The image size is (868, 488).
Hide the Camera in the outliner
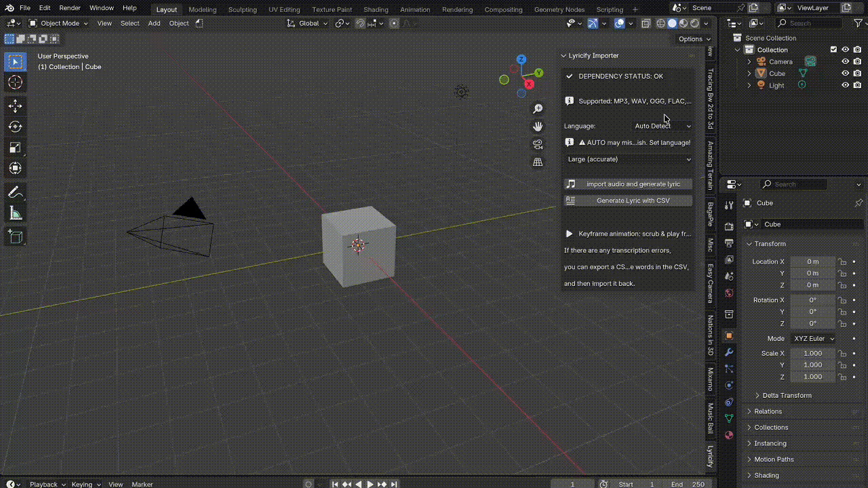845,62
